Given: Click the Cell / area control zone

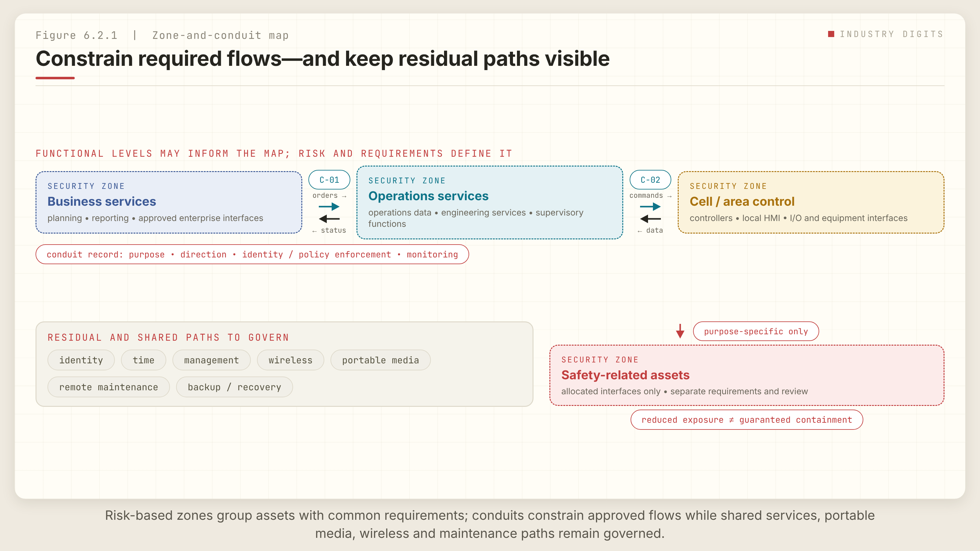Looking at the screenshot, I should coord(811,202).
